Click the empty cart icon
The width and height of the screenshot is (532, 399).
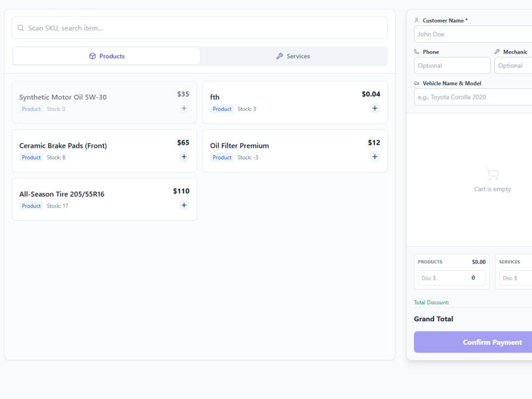tap(492, 174)
